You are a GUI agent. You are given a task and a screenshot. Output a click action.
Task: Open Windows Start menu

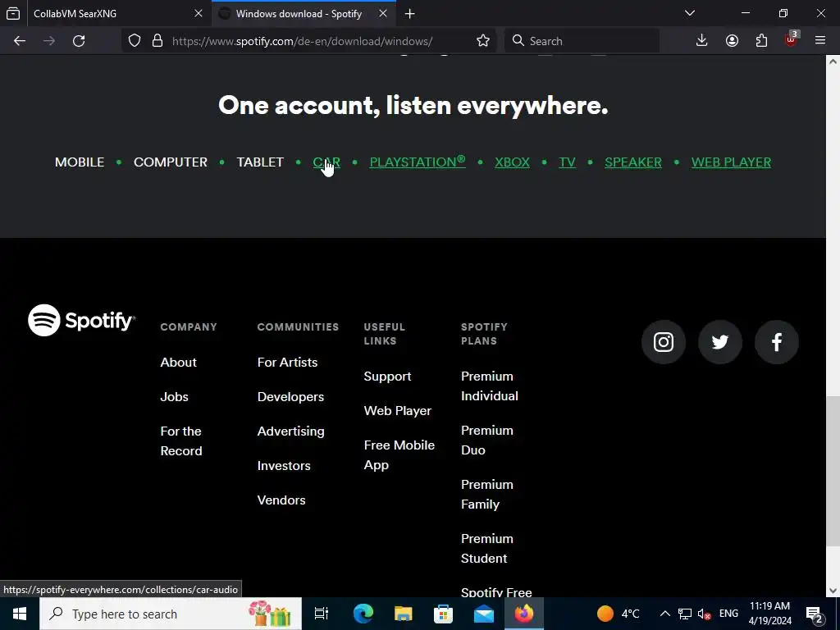(20, 614)
